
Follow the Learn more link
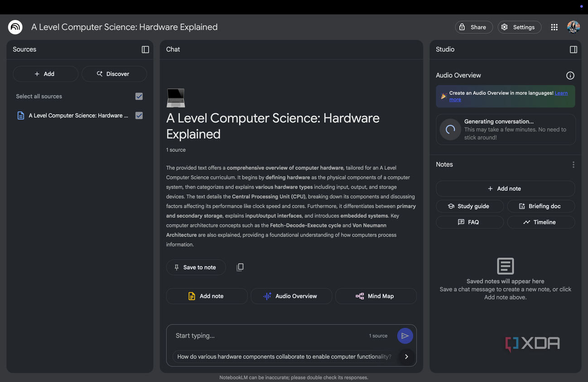point(508,96)
